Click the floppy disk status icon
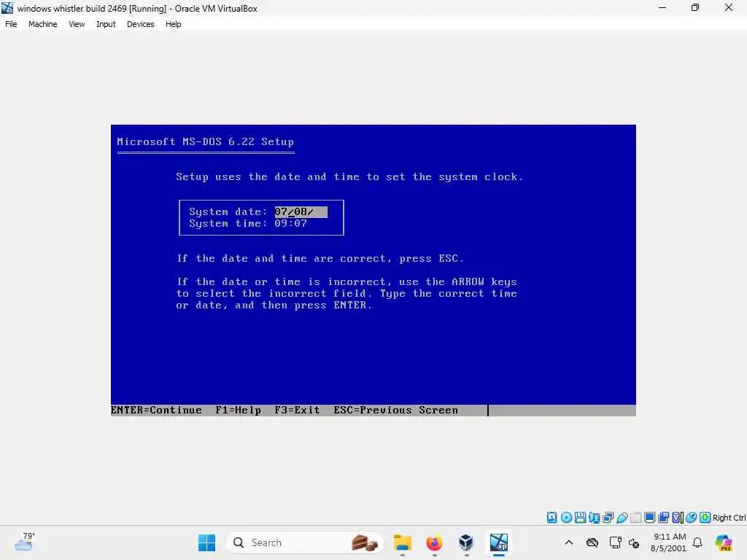Screen dimensions: 747x560 [x=580, y=518]
